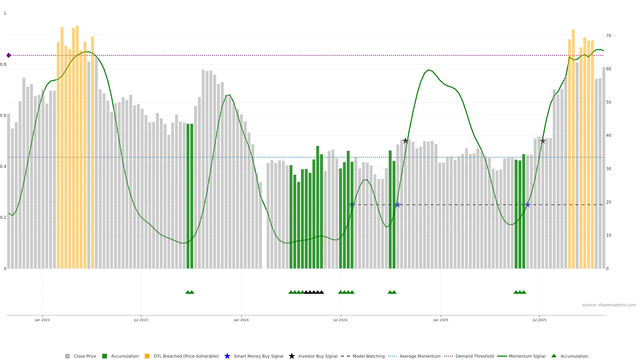Viewport: 644px width, 362px height.
Task: Click the purple diamond Demand Threshold marker
Action: (9, 55)
